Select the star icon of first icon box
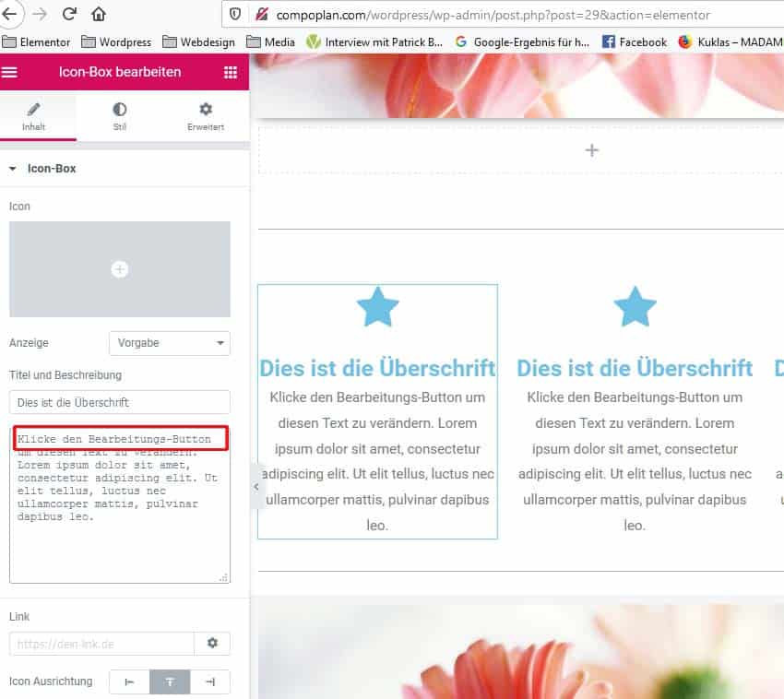 (377, 306)
